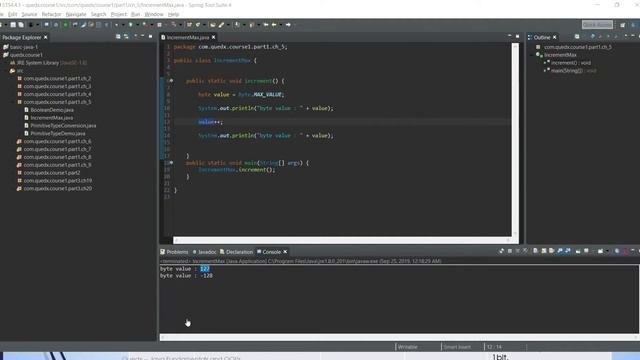Viewport: 640px width, 360px height.
Task: Select the src folder
Action: [20, 71]
